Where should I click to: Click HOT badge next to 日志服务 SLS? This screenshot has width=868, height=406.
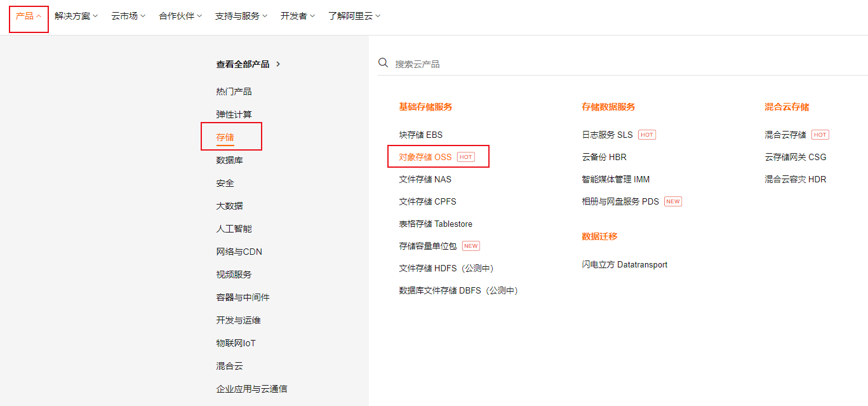(x=646, y=135)
